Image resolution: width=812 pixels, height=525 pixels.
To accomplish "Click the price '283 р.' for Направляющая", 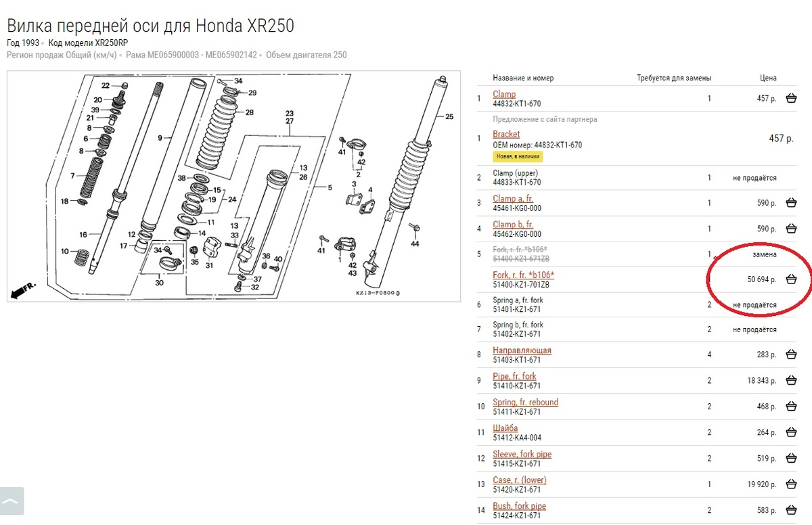I will coord(767,355).
